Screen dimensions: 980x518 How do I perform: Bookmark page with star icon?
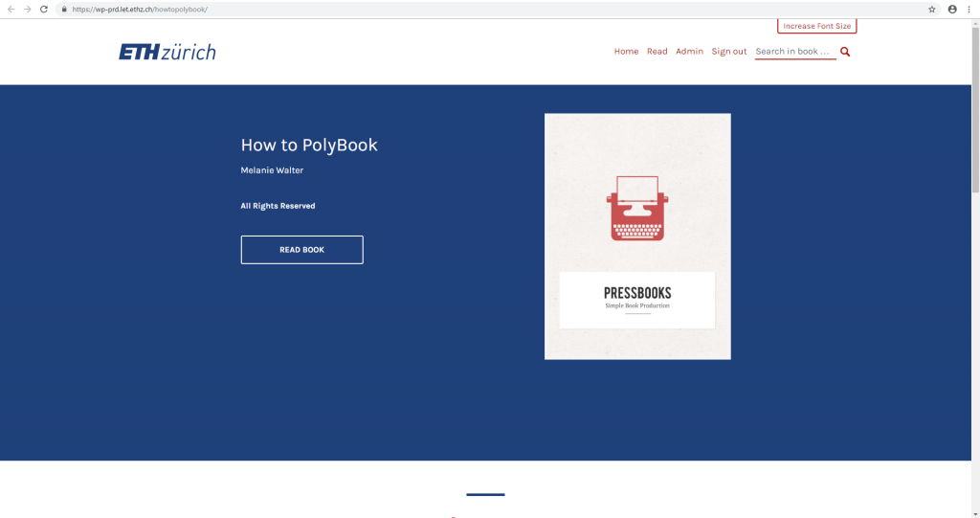932,10
